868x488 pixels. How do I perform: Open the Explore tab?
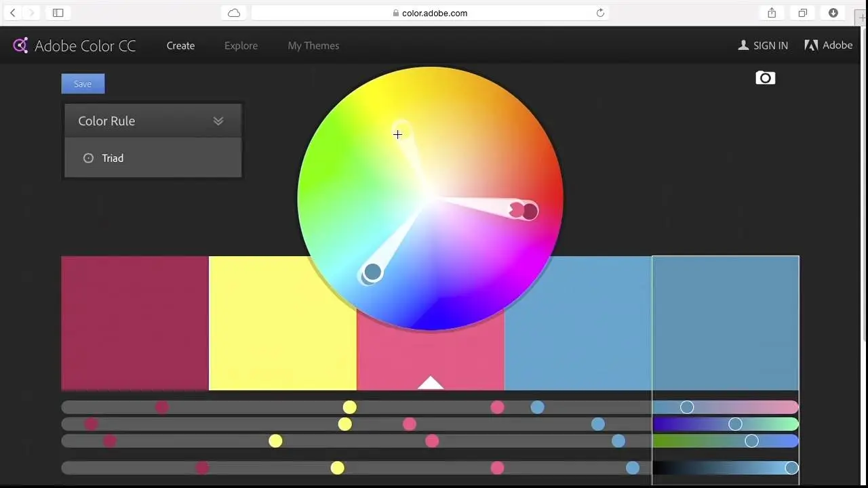[x=241, y=45]
